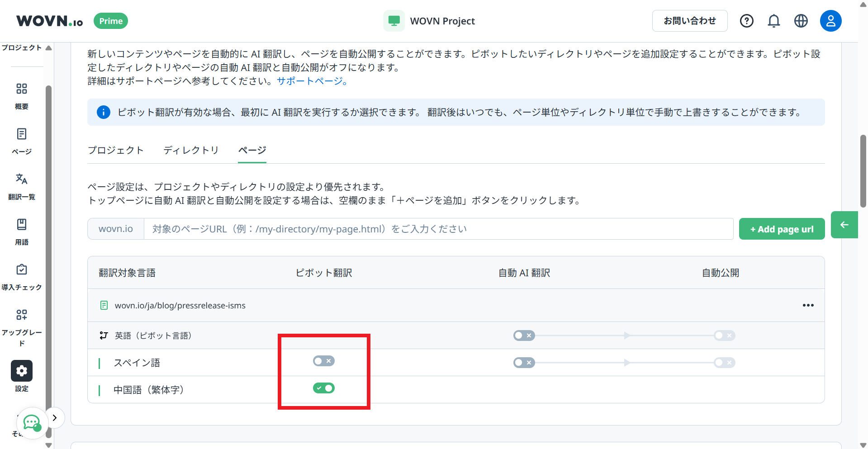
Task: Expand the sidebar footer chevron
Action: click(x=55, y=417)
